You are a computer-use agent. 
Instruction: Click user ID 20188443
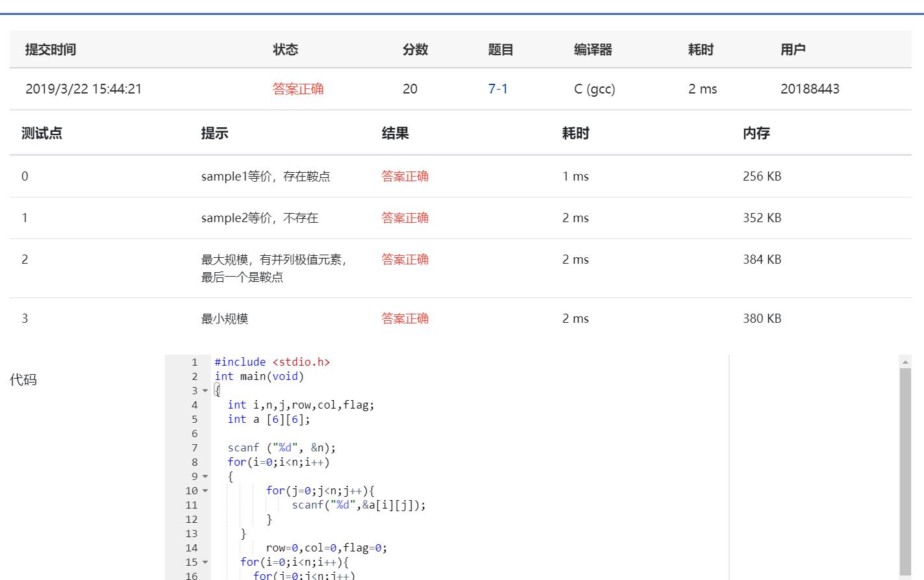810,89
